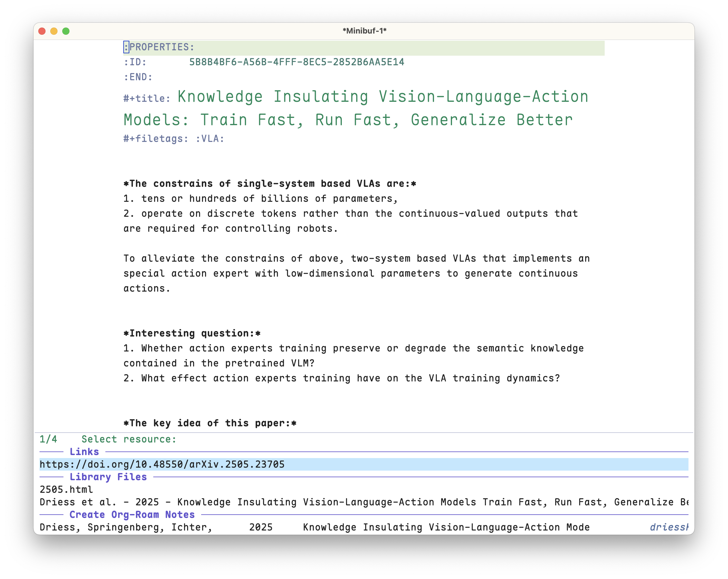The image size is (728, 579).
Task: Click the 1/4 candidate counter
Action: click(x=48, y=439)
